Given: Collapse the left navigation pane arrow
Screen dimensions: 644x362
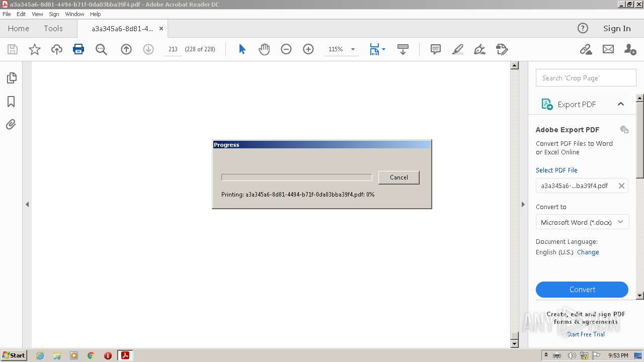Looking at the screenshot, I should [x=27, y=205].
